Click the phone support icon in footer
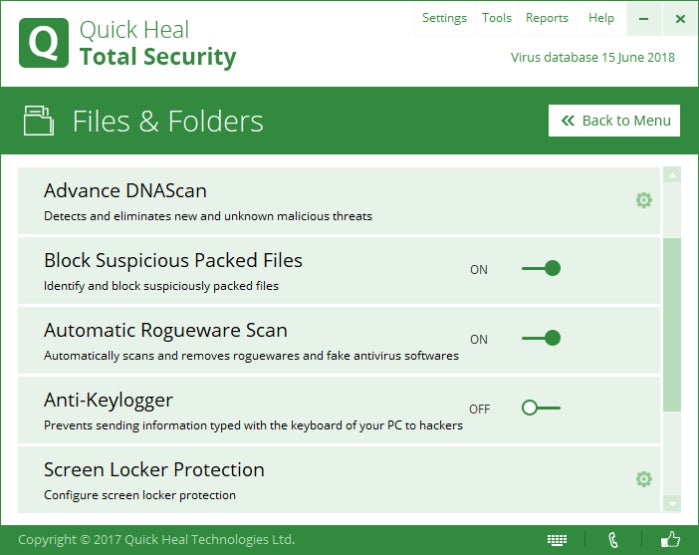This screenshot has width=699, height=555. (613, 540)
